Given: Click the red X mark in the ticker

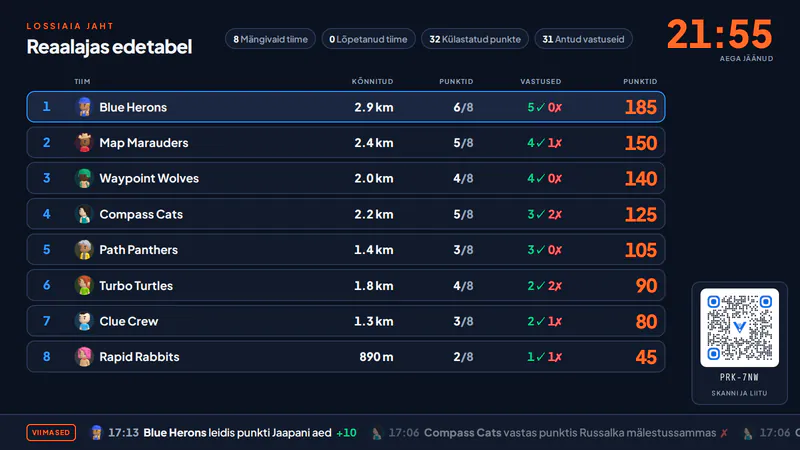Looking at the screenshot, I should tap(724, 433).
